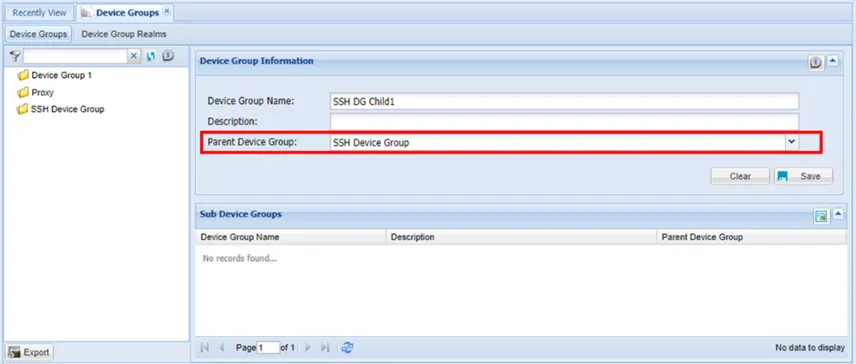Go to last page of sub groups
This screenshot has width=856, height=364.
(x=325, y=348)
